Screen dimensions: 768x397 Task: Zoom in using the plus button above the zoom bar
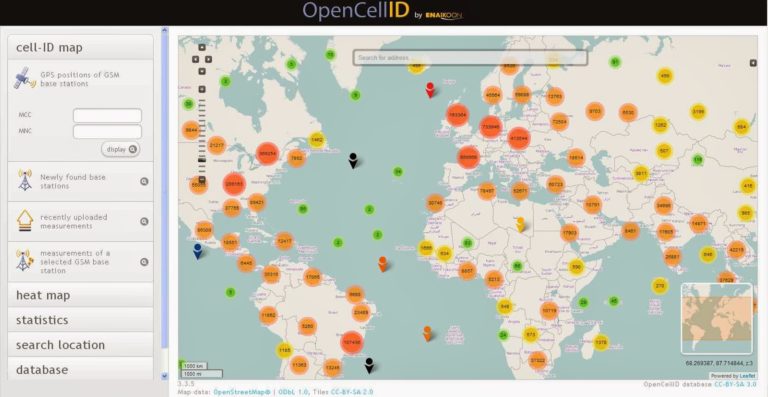click(202, 89)
